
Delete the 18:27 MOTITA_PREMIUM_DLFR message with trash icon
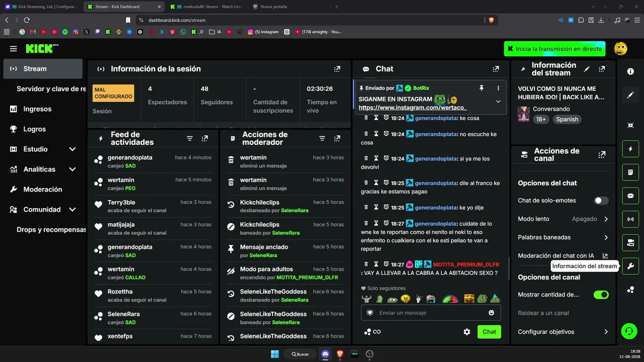pos(366,264)
